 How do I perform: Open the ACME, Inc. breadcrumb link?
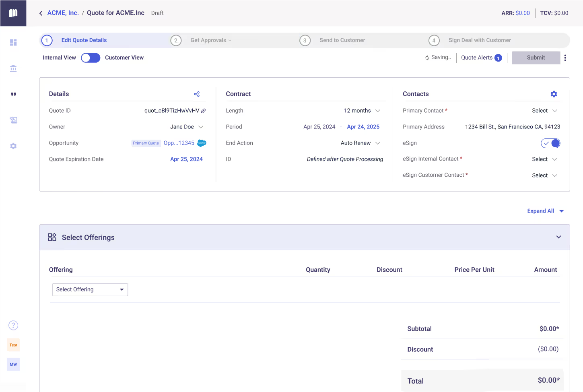[63, 13]
